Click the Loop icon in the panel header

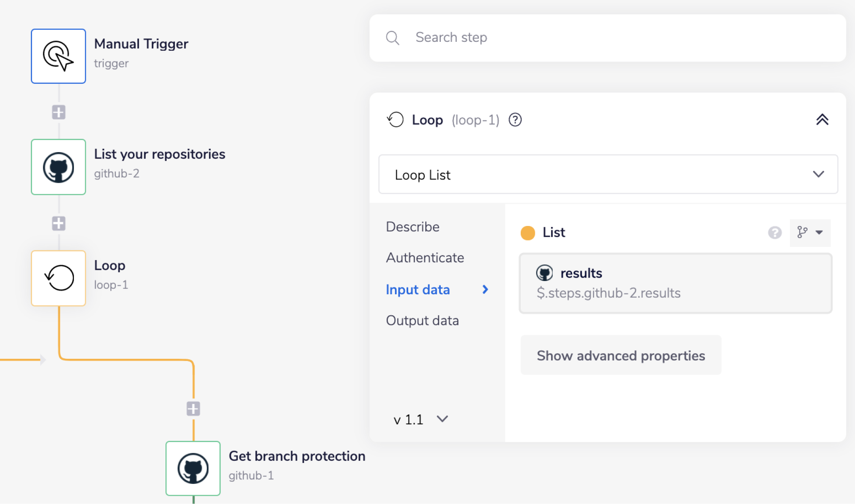click(396, 120)
